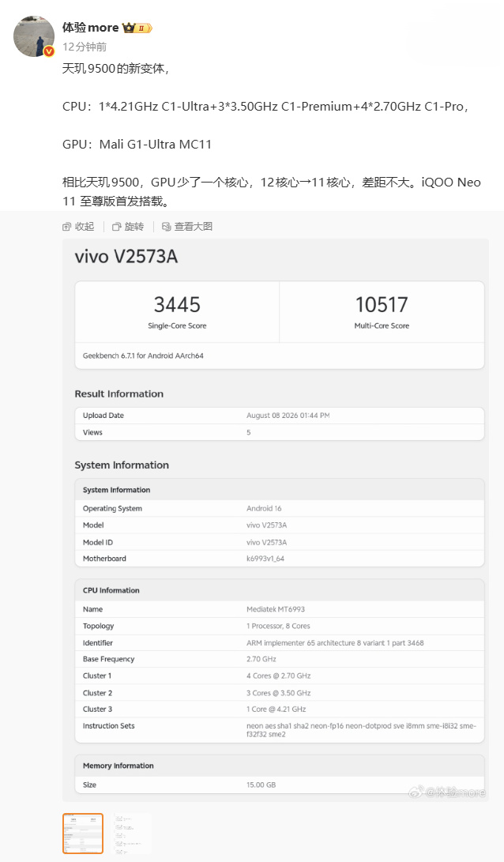The width and height of the screenshot is (504, 862).
Task: Click the Single-Core Score label
Action: coord(177,326)
